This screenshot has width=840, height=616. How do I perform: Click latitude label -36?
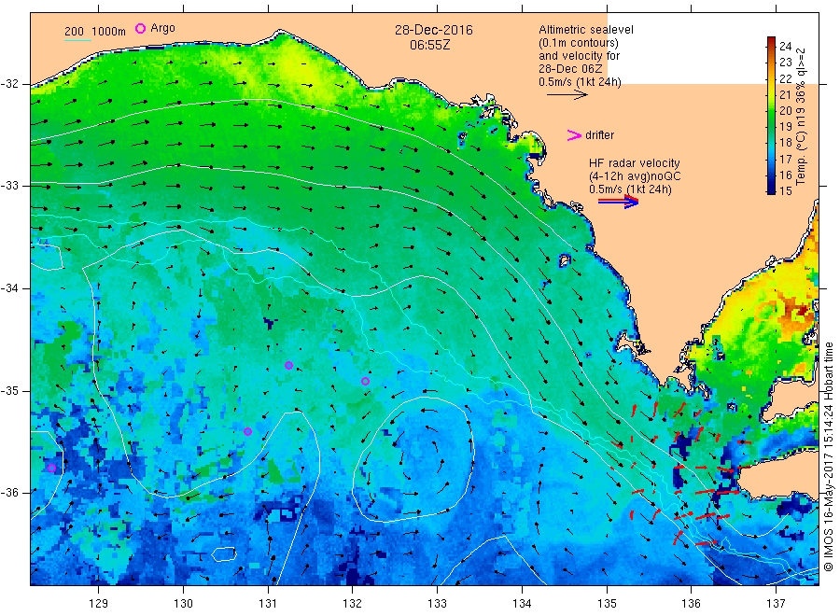pyautogui.click(x=9, y=492)
